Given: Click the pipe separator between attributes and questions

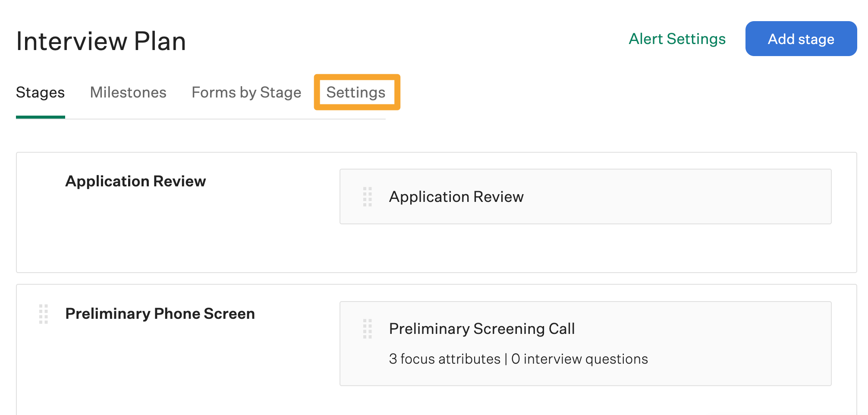Looking at the screenshot, I should 506,359.
